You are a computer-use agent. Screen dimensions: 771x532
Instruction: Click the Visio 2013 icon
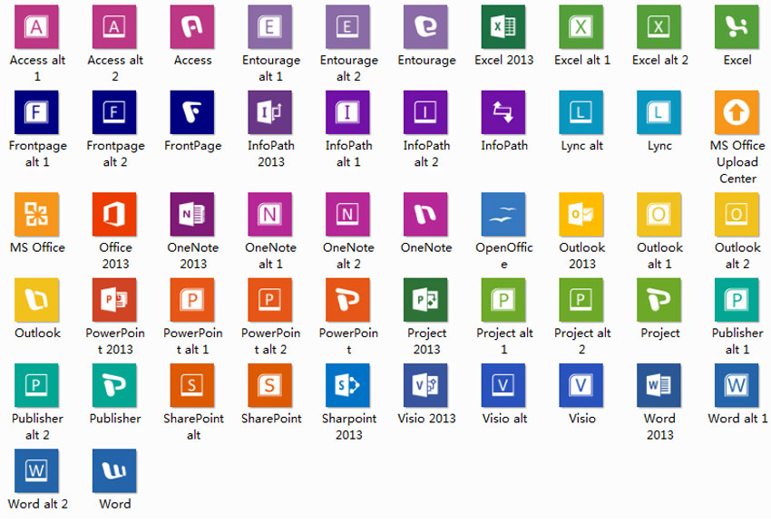[425, 385]
